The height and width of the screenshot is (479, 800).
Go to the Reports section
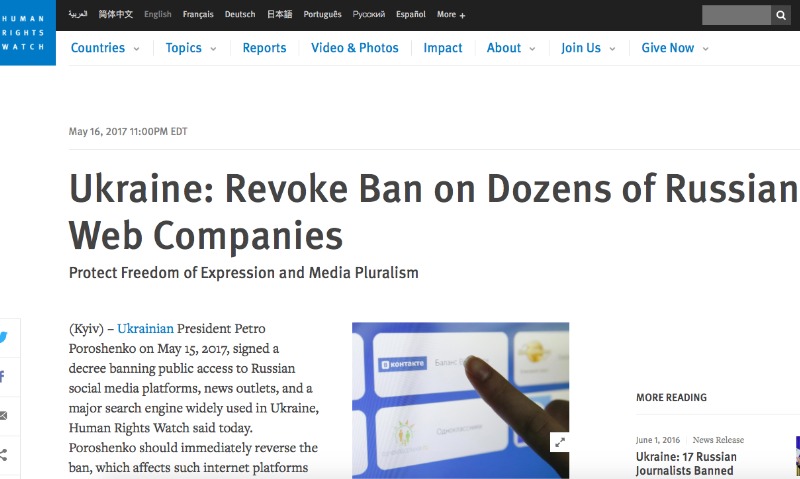(264, 48)
